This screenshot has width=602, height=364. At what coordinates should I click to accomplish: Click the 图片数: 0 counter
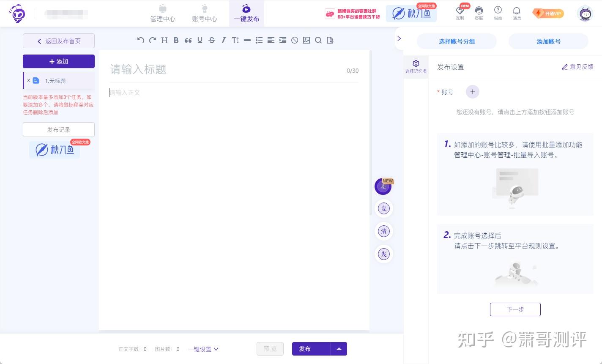pyautogui.click(x=167, y=349)
